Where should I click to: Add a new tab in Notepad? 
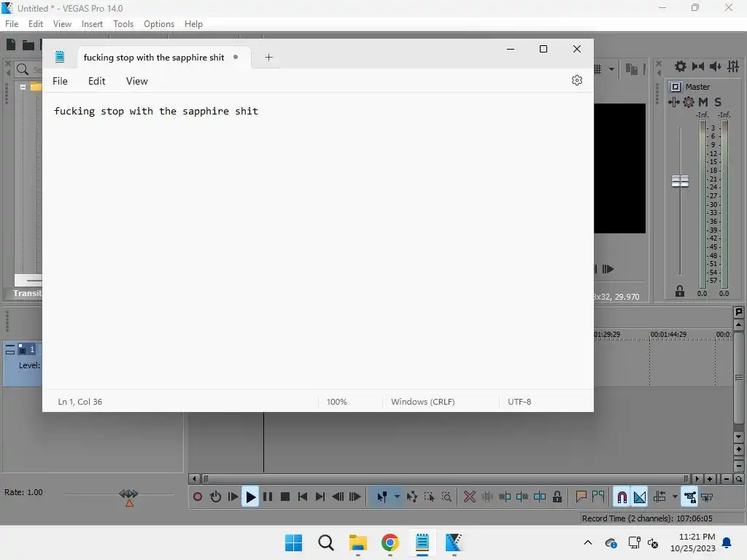click(268, 57)
